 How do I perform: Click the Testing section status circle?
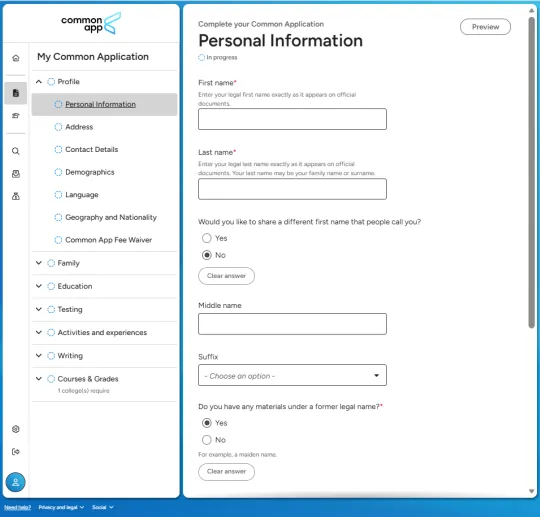(x=51, y=309)
